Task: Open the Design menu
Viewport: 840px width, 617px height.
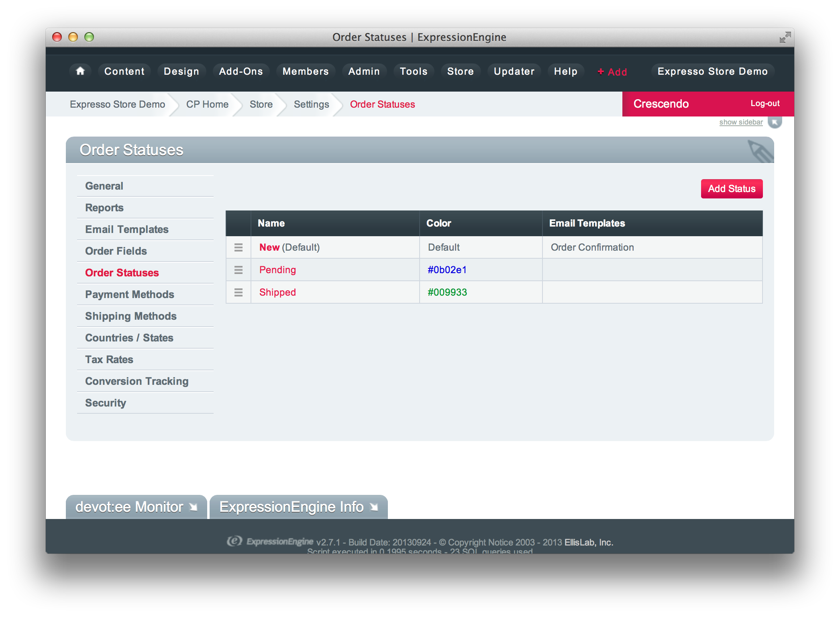Action: 181,71
